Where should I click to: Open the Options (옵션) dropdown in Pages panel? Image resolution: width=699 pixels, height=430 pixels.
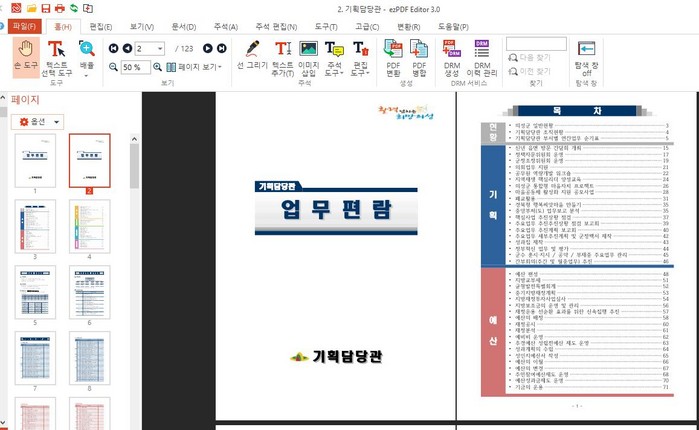38,121
